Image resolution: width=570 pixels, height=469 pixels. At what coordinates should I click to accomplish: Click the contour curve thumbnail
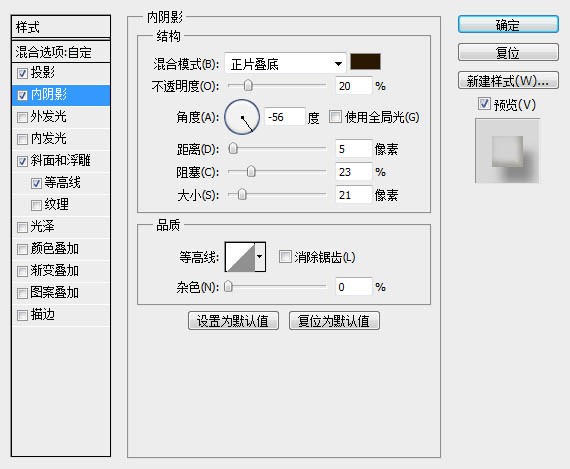click(240, 257)
